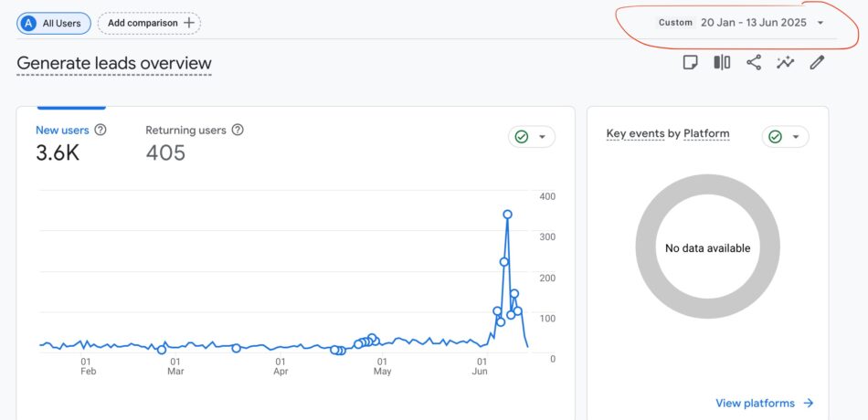Expand dropdown arrow on users chart card
868x420 pixels.
tap(543, 137)
